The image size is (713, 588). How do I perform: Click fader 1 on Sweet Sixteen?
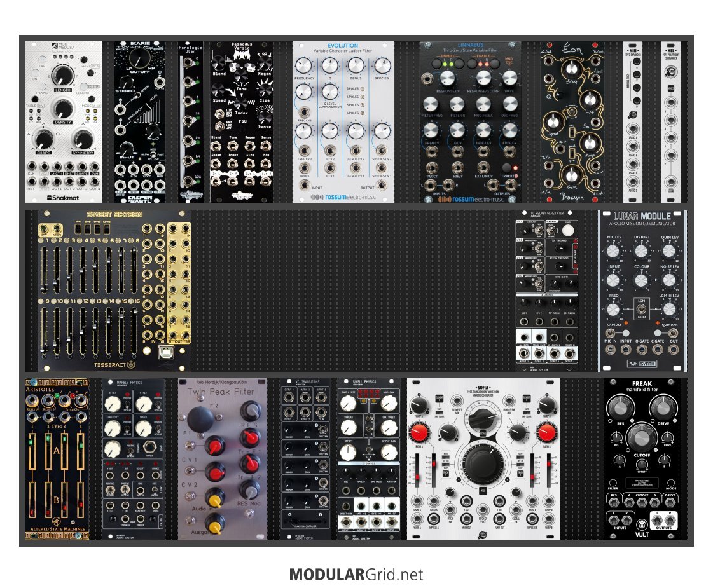[x=44, y=269]
